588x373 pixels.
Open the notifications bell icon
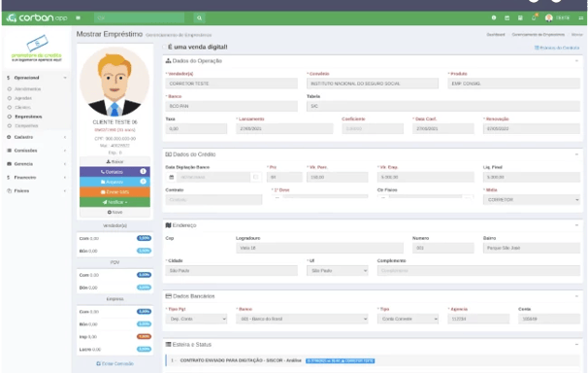pyautogui.click(x=534, y=17)
